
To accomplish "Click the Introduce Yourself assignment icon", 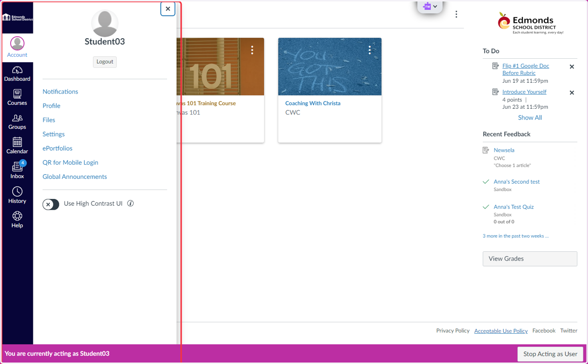I will coord(495,92).
